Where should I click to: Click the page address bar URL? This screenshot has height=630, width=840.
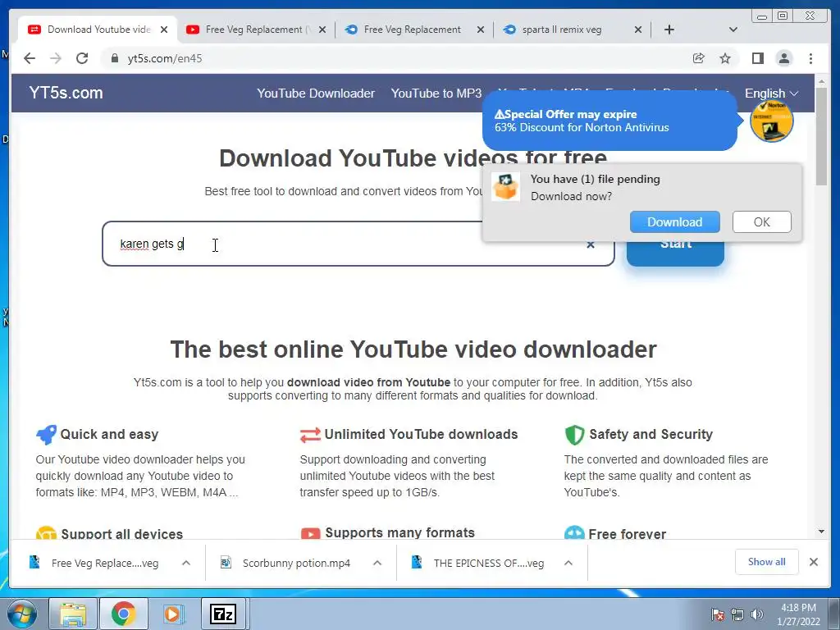[164, 58]
